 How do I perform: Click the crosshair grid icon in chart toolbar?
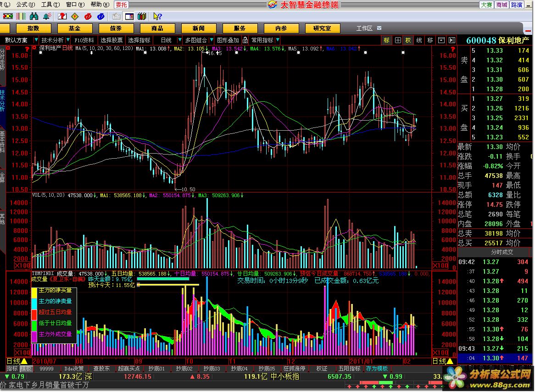coord(398,40)
